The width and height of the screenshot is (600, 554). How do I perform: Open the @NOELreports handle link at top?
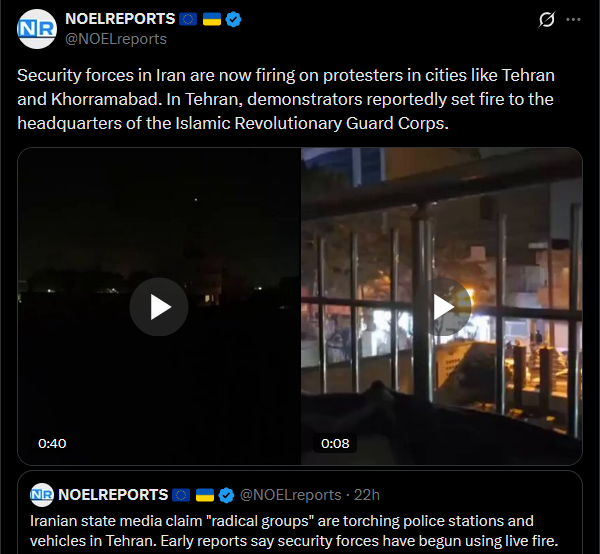(x=116, y=39)
